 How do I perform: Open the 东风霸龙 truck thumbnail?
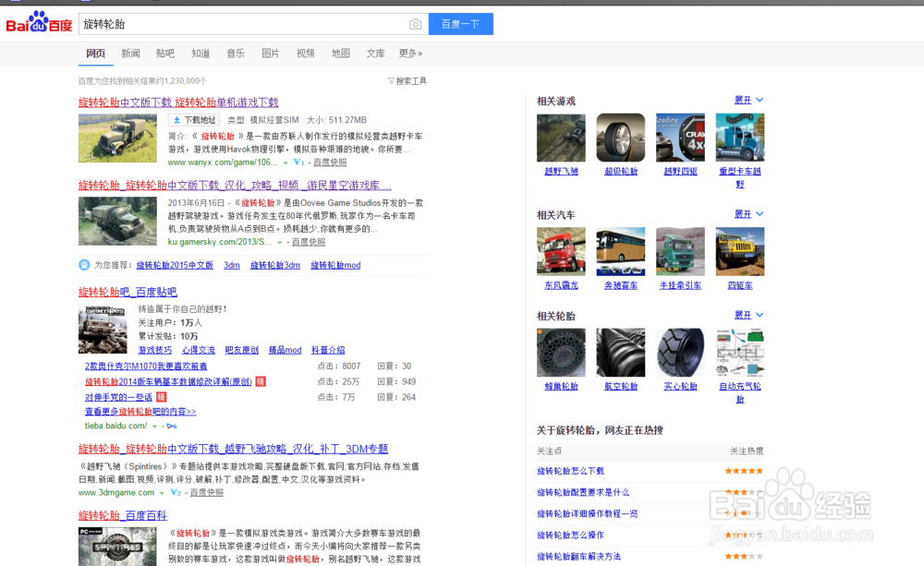coord(561,251)
